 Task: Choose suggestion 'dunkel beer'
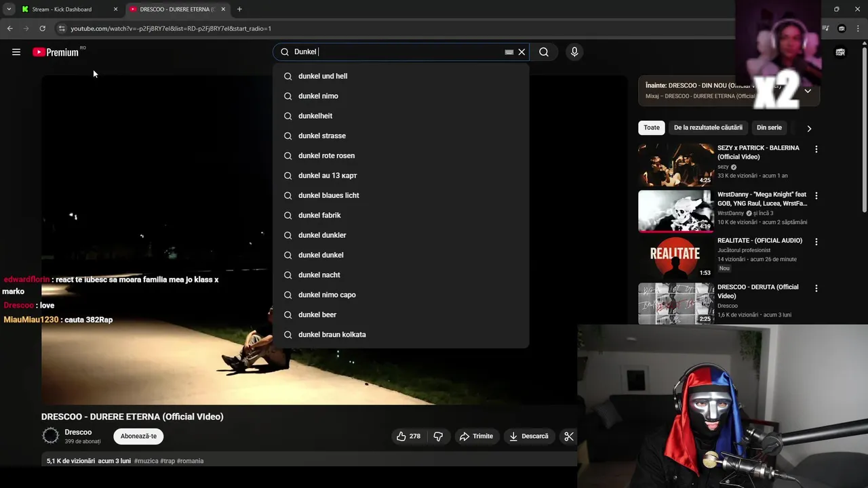coord(401,314)
